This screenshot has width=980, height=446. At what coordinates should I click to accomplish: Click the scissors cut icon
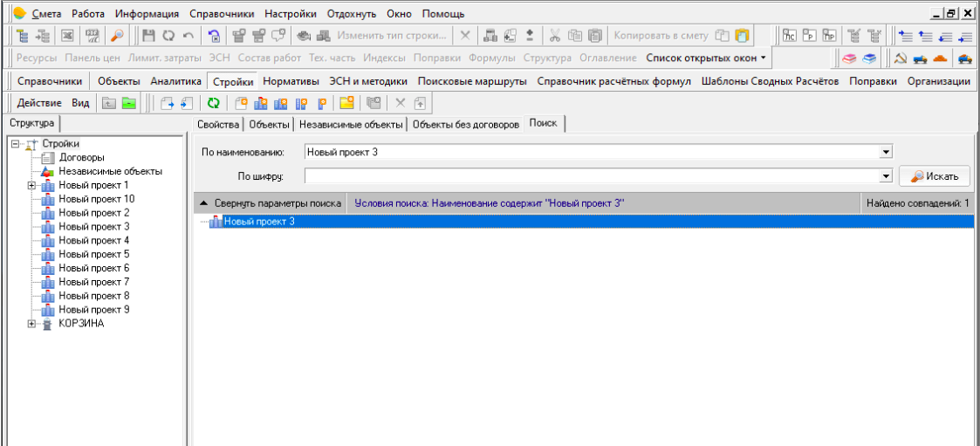(x=555, y=36)
